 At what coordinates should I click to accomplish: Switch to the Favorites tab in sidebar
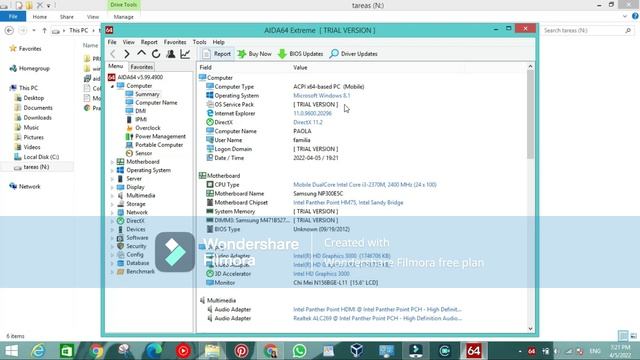142,67
